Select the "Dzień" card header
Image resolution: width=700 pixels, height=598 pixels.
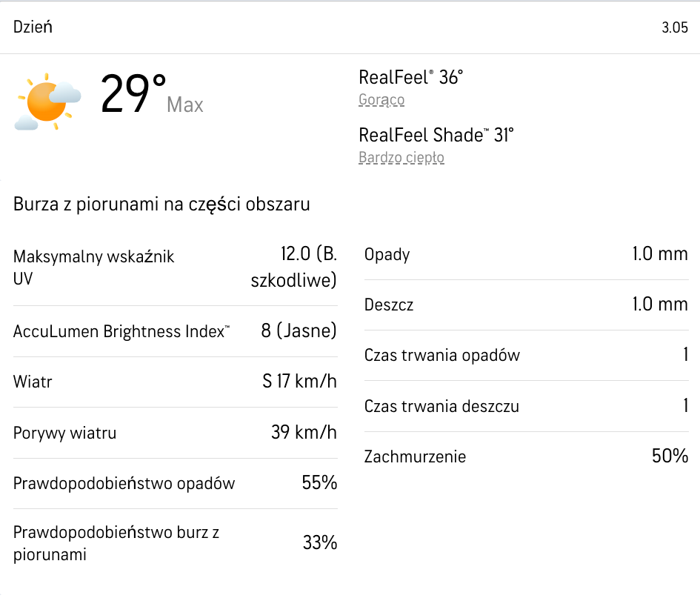click(x=33, y=27)
